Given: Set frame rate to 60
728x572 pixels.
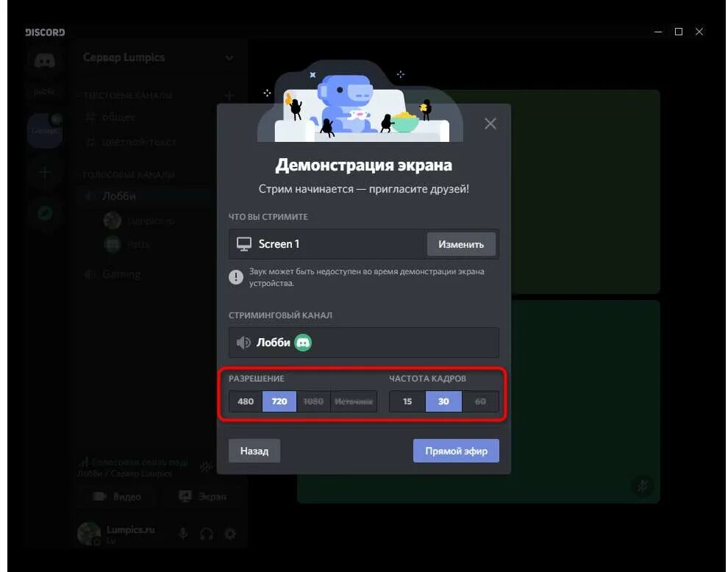Looking at the screenshot, I should [x=480, y=401].
